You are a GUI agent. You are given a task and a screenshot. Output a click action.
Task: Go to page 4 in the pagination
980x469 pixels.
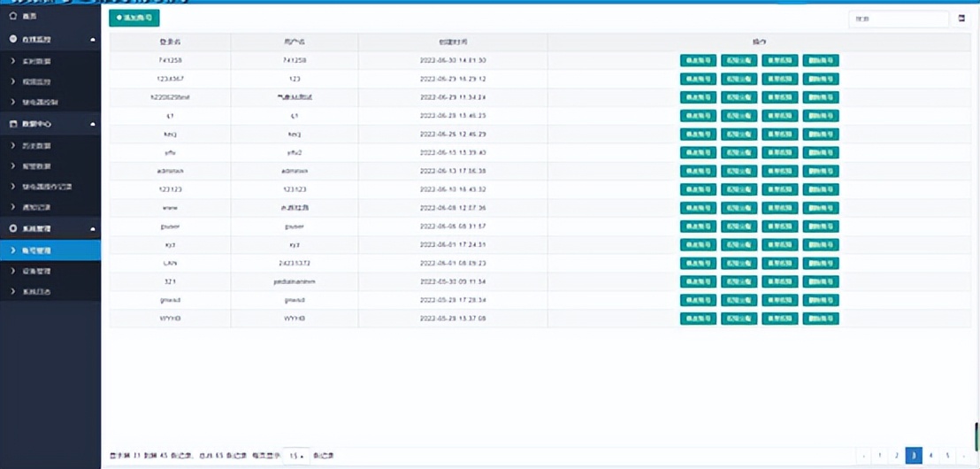tap(930, 456)
